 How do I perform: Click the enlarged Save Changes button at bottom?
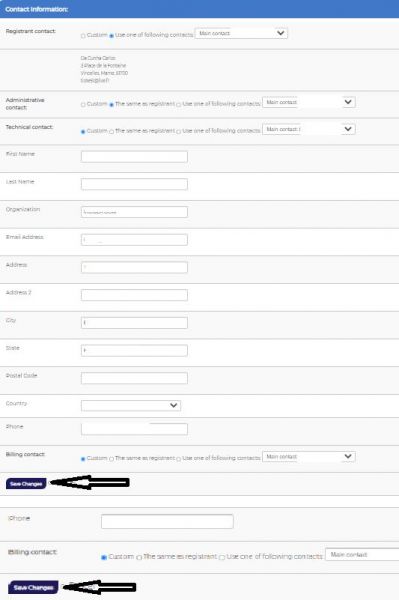[33, 587]
